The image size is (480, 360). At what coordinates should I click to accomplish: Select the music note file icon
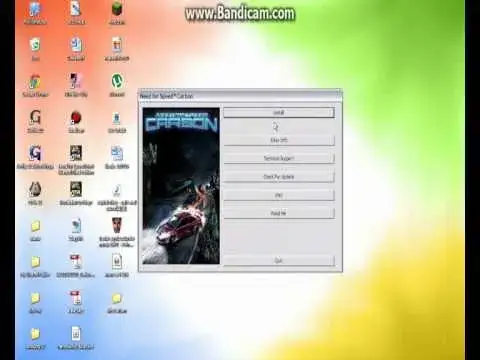click(117, 191)
